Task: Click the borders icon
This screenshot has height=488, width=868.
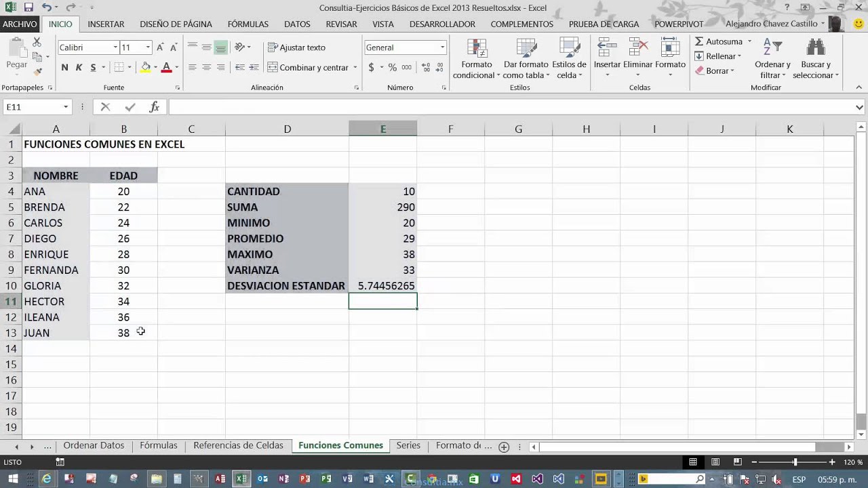Action: [119, 67]
